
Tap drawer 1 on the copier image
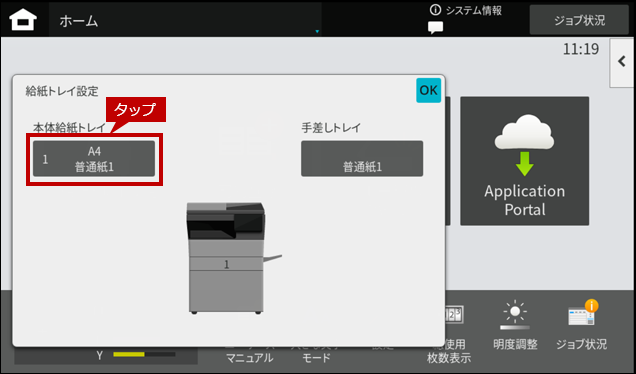coord(226,264)
